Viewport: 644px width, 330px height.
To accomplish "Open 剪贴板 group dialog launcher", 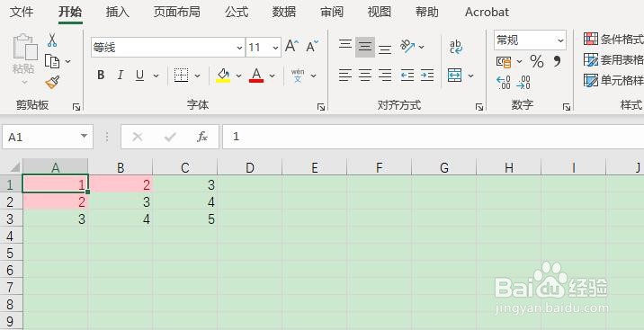I will pos(76,107).
